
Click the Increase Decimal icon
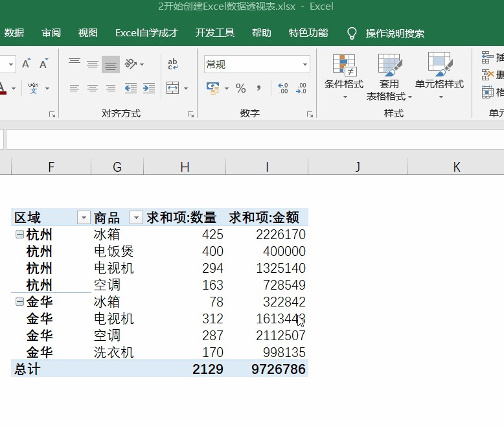point(282,88)
